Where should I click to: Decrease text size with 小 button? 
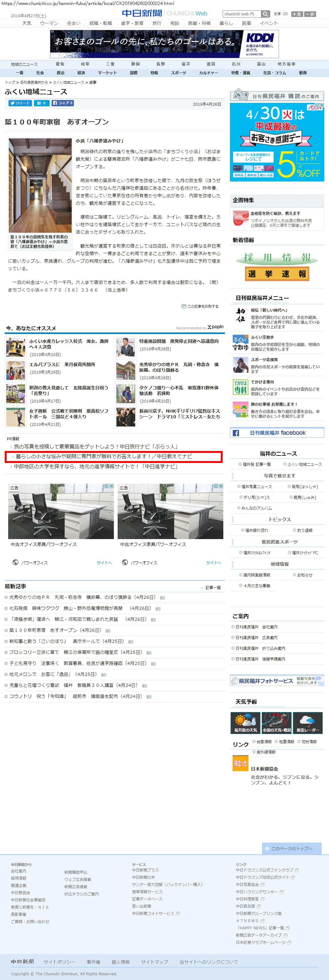(x=310, y=14)
